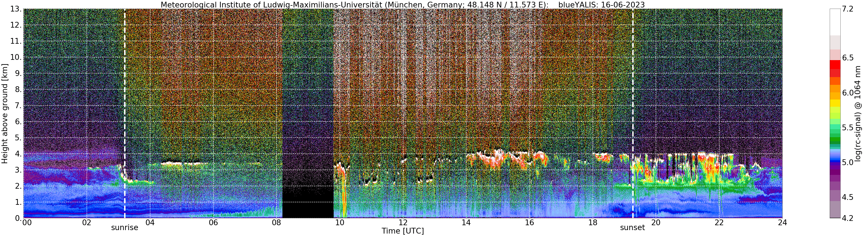Image resolution: width=868 pixels, height=237 pixels.
Task: Click the y-axis tick label '1.'
Action: pos(18,202)
